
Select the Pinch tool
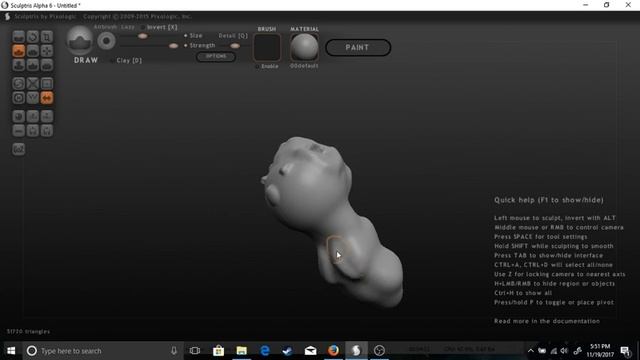[x=33, y=65]
